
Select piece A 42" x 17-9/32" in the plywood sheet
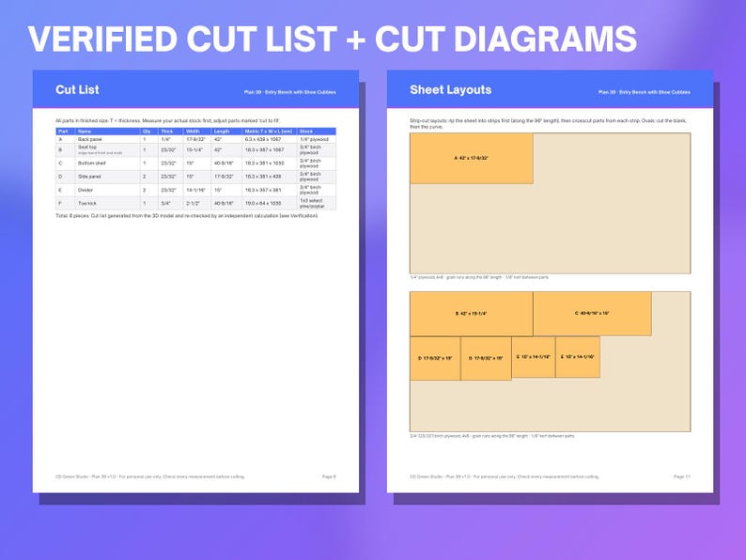tap(471, 159)
